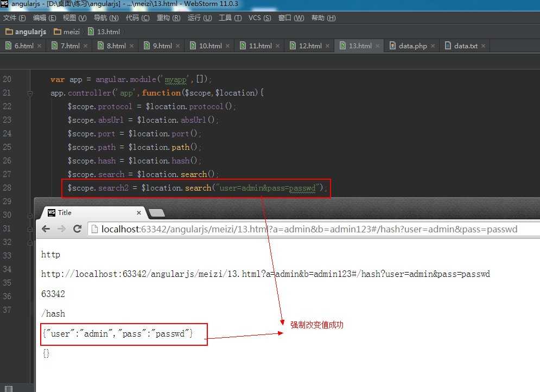This screenshot has height=392, width=540.
Task: Click the search string argument on line 28
Action: (x=268, y=188)
